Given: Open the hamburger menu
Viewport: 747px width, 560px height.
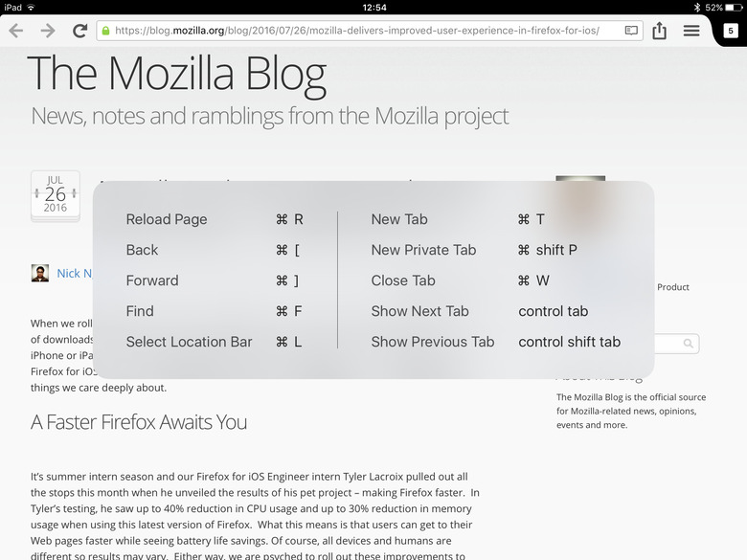Looking at the screenshot, I should tap(691, 31).
